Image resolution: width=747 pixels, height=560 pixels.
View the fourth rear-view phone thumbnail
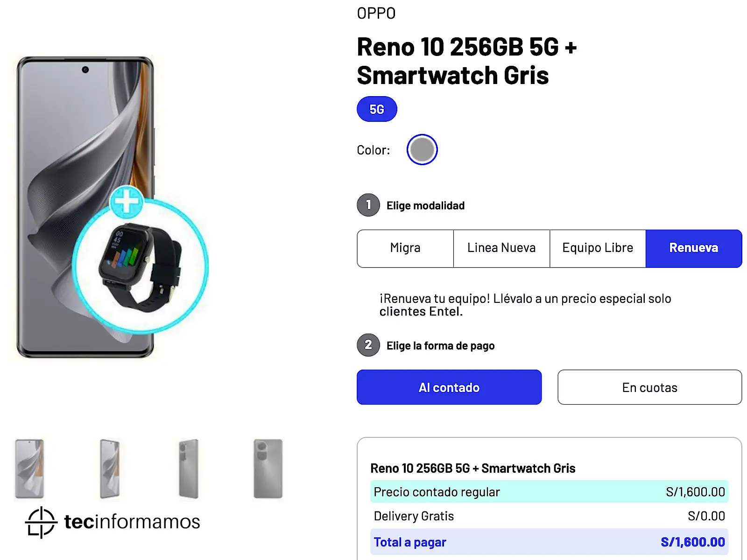point(268,469)
